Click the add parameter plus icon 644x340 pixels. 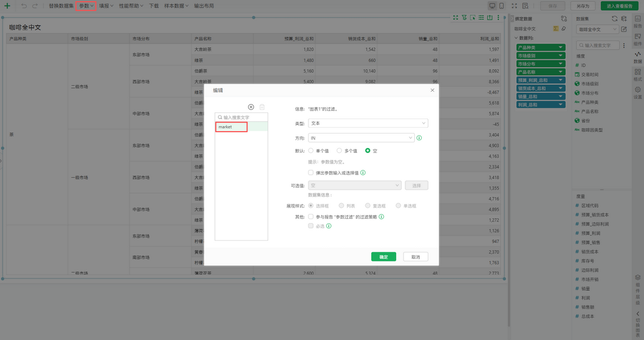pyautogui.click(x=251, y=107)
